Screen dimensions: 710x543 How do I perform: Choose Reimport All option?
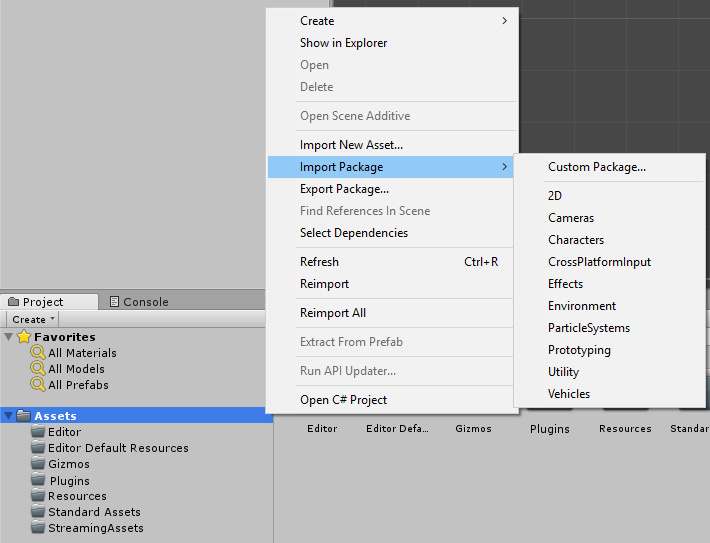point(332,313)
